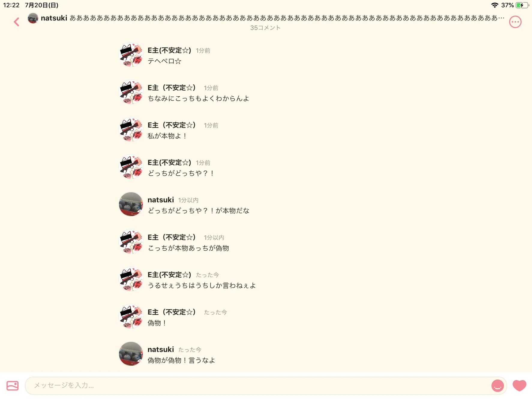Tap the battery indicator in status bar

[522, 5]
